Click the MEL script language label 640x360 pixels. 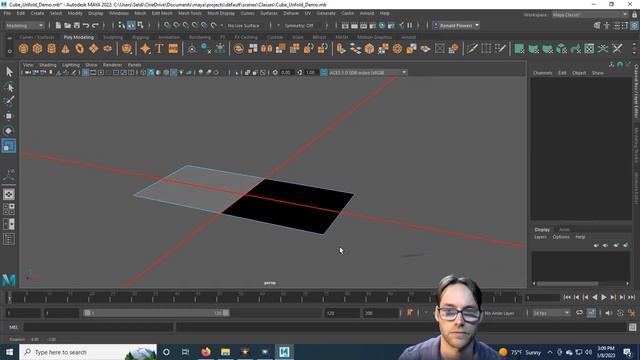point(13,327)
